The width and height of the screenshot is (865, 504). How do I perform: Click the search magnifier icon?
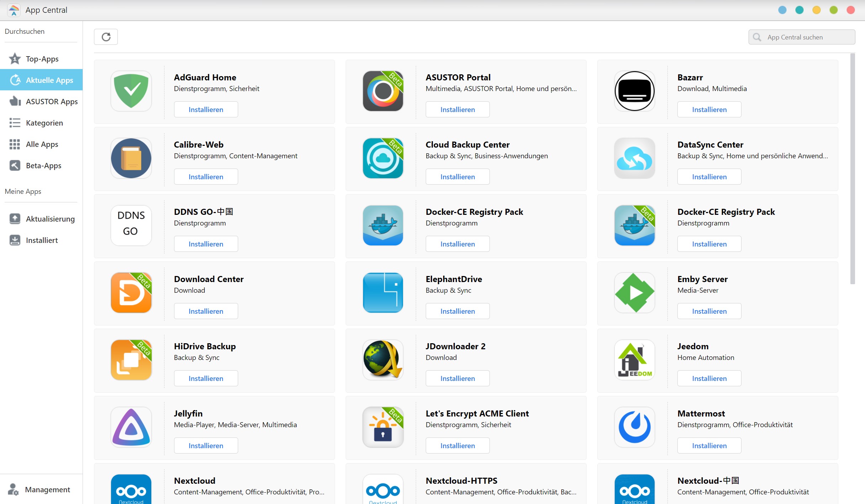pos(757,37)
